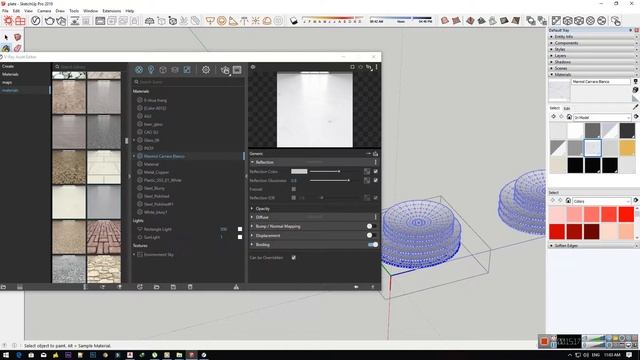
Task: Open the Window menu
Action: [90, 11]
